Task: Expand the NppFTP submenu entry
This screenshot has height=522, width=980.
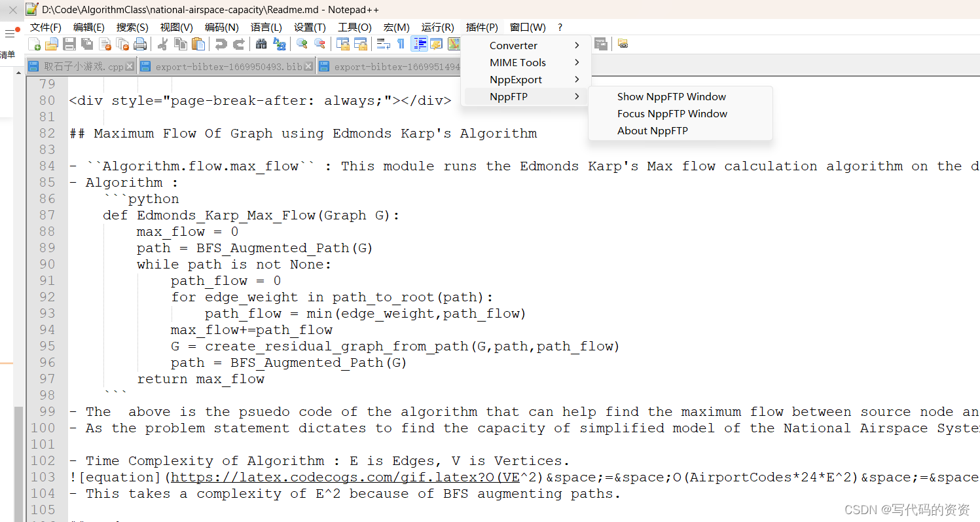Action: click(x=526, y=96)
